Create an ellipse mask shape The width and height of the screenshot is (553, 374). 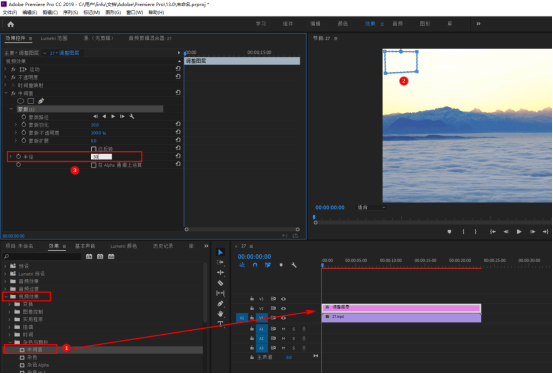pos(21,101)
